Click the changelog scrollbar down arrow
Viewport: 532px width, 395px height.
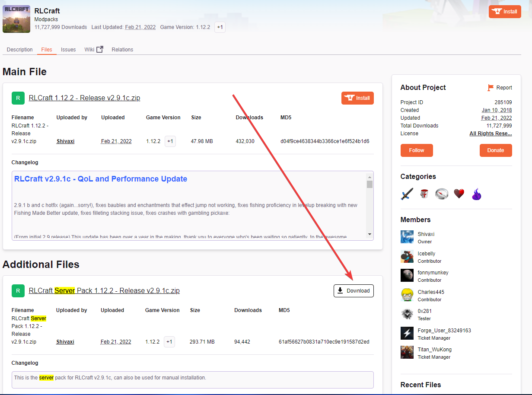(x=370, y=234)
